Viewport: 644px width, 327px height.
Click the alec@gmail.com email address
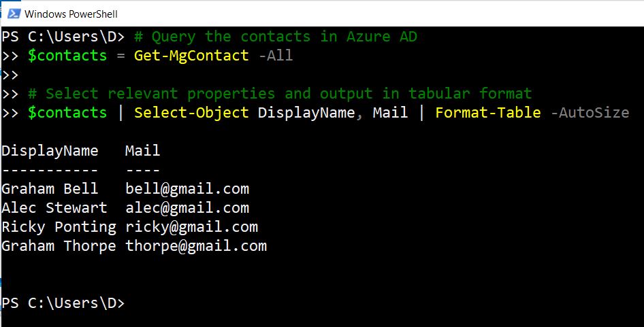(x=187, y=207)
